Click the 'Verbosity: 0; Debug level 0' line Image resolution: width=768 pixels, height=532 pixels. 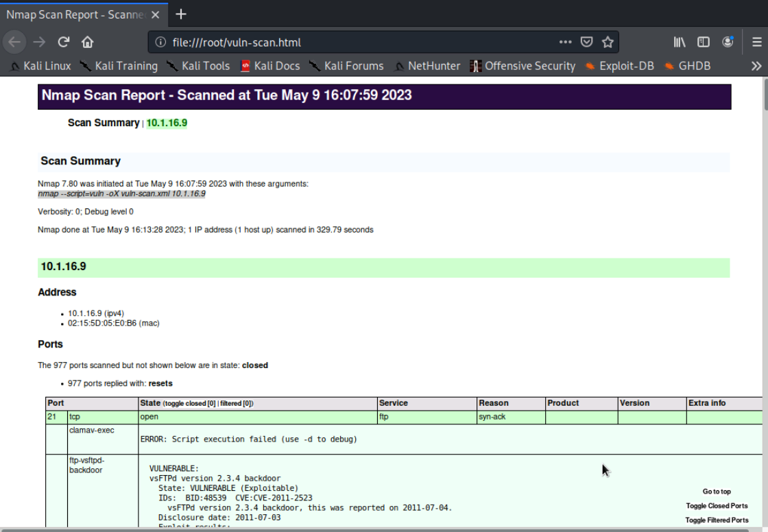tap(85, 212)
